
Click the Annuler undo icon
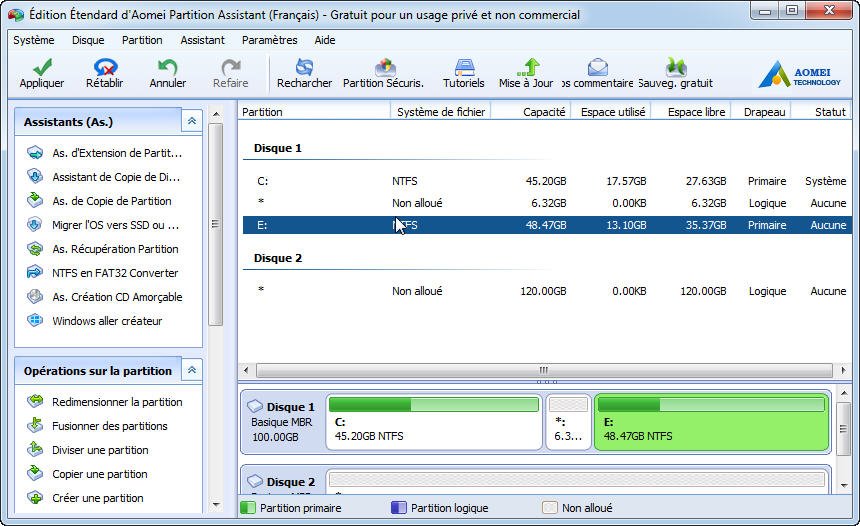click(168, 67)
